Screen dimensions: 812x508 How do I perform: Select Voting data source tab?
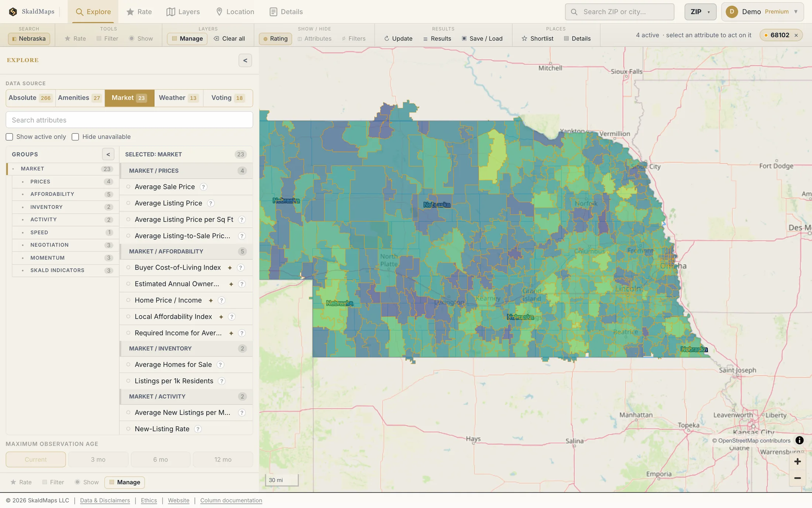[228, 98]
